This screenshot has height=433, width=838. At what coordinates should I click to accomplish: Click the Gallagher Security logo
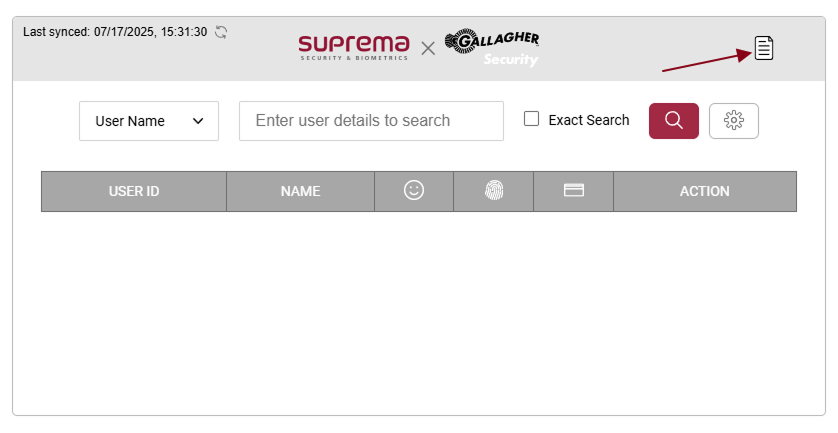[493, 47]
